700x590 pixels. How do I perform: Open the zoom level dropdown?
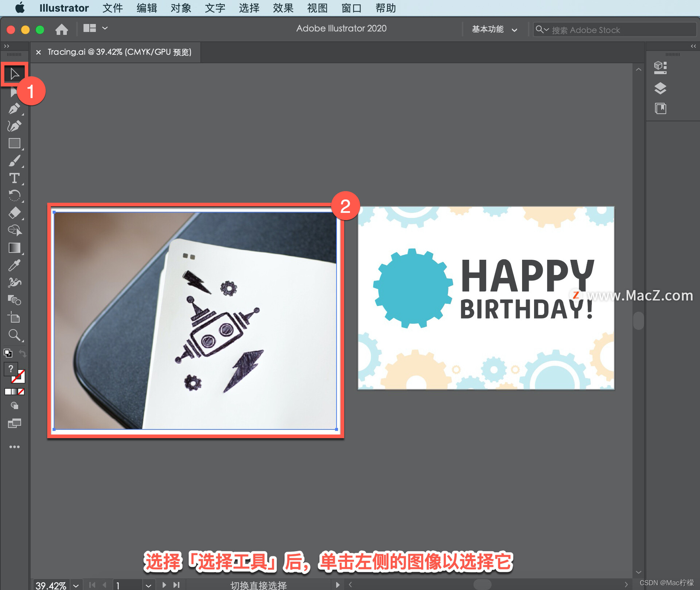[76, 585]
